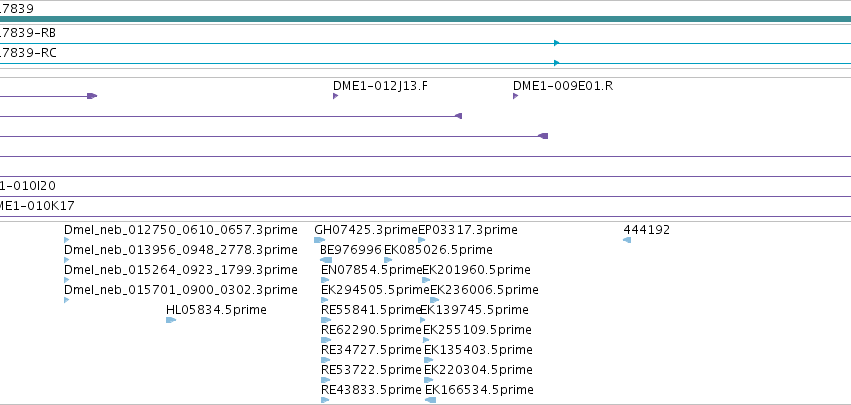Click the EK166534.5prime label text
Screen dimensions: 851x405
tap(479, 389)
